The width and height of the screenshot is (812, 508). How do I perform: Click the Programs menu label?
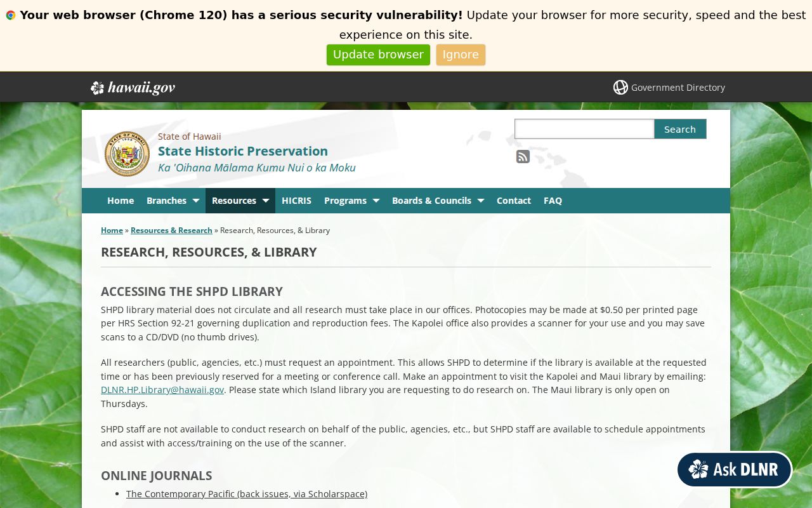point(345,201)
